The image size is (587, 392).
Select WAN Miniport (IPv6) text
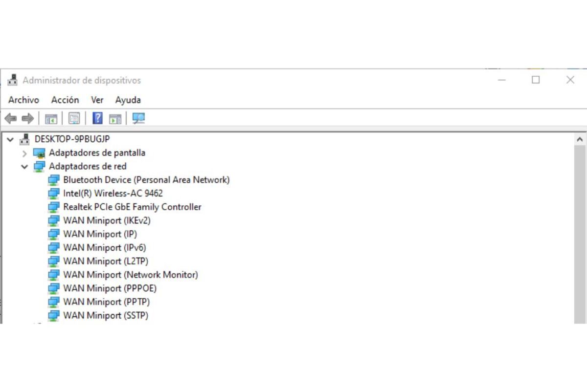[x=105, y=248]
